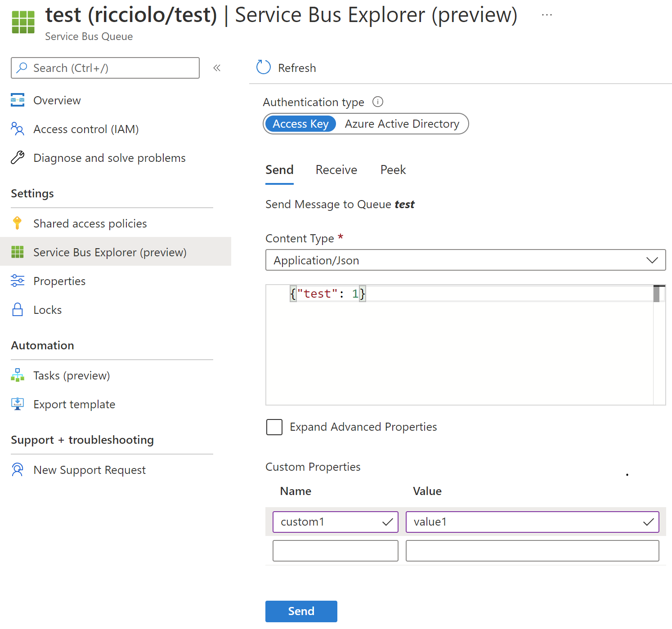Select Service Bus Explorer (preview) menu item
Screen dimensions: 672x629
click(116, 251)
